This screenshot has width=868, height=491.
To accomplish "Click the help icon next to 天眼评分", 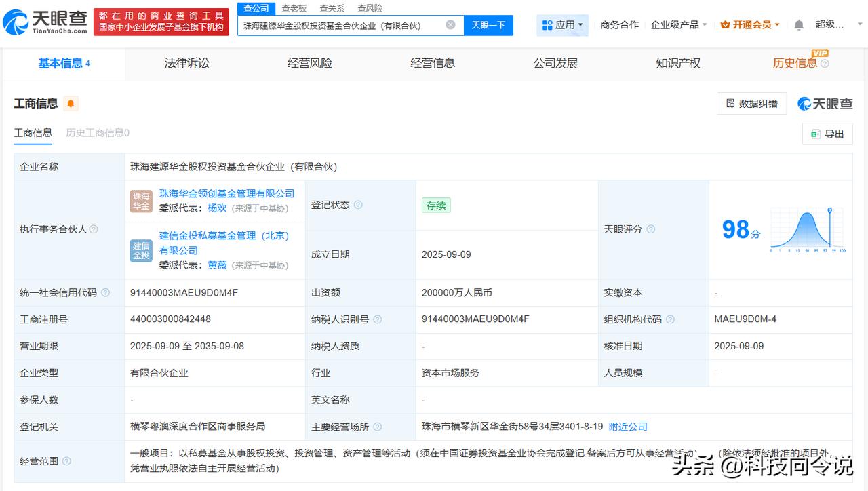I will tap(651, 229).
